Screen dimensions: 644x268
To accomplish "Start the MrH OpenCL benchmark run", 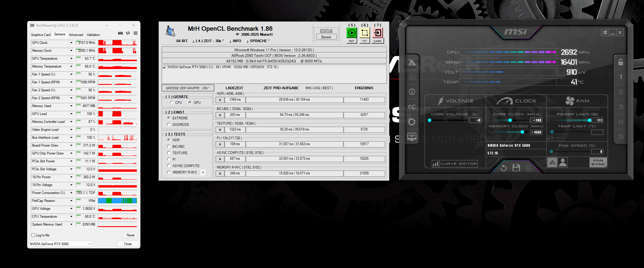I will click(x=352, y=33).
